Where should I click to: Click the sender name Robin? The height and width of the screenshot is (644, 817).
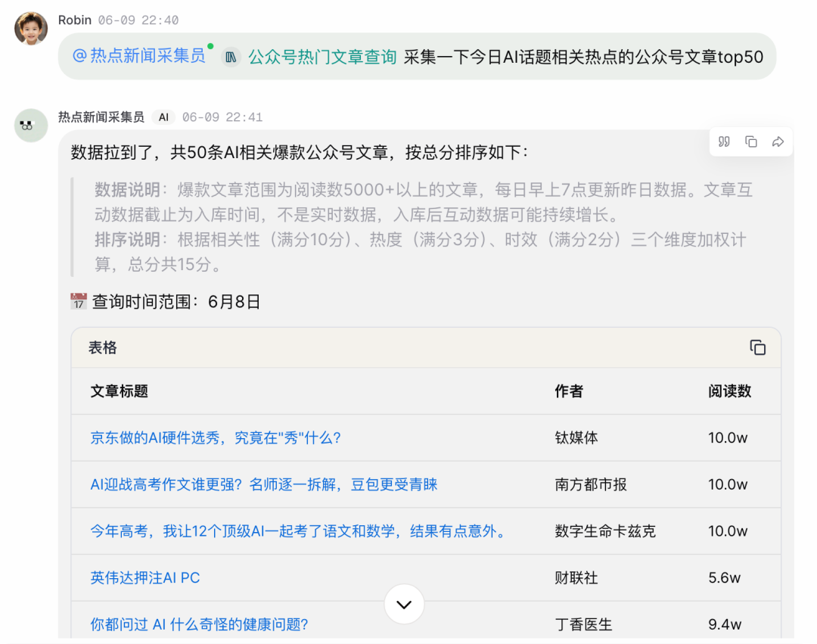[74, 20]
